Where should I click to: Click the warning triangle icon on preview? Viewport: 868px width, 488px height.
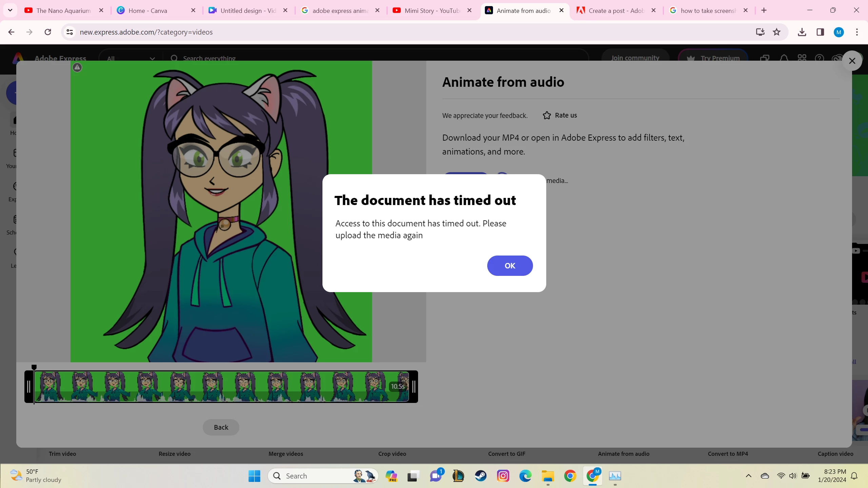click(x=77, y=67)
